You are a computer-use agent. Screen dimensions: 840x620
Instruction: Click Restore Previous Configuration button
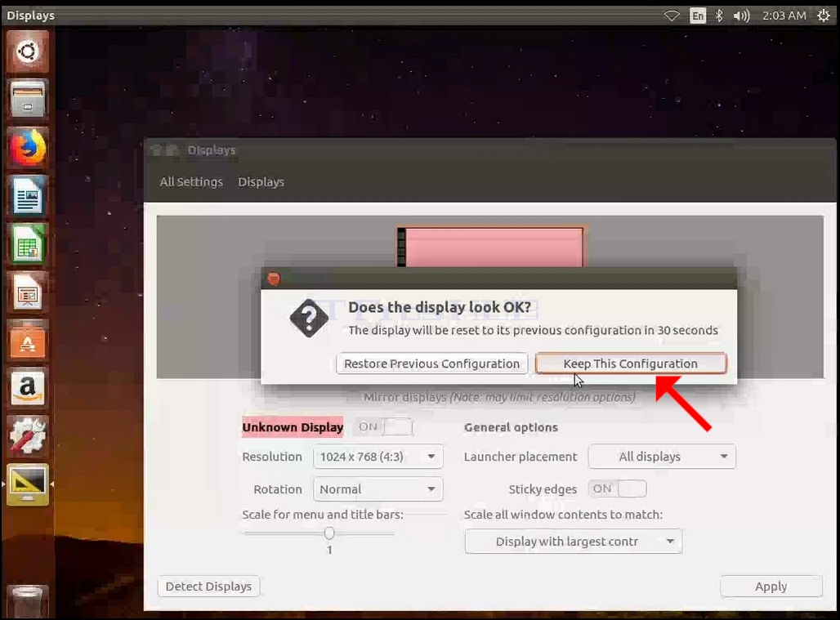[x=431, y=364]
